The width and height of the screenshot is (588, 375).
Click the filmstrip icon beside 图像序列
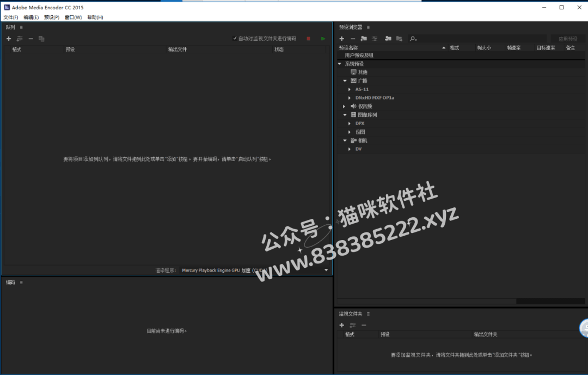point(353,115)
